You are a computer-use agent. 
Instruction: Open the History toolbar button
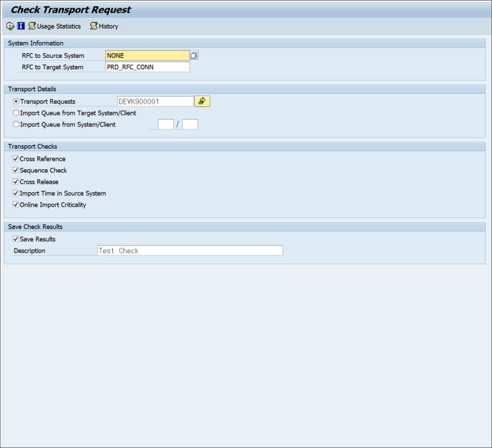click(x=104, y=26)
